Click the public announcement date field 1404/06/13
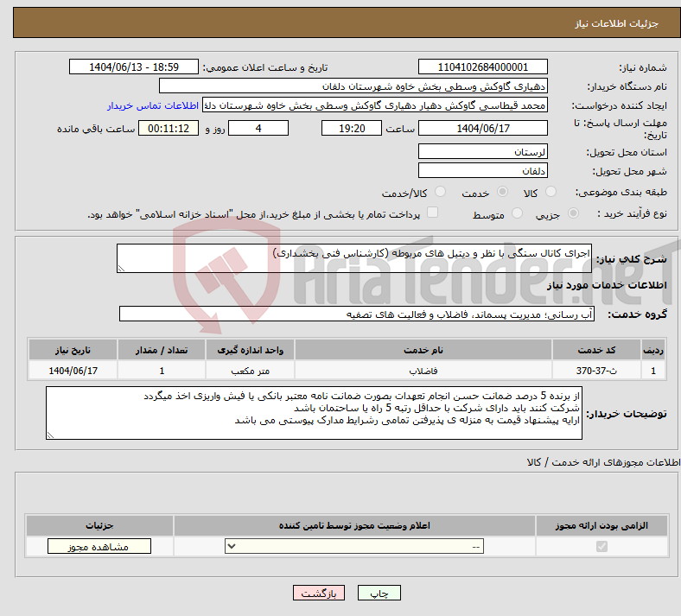 coord(134,67)
